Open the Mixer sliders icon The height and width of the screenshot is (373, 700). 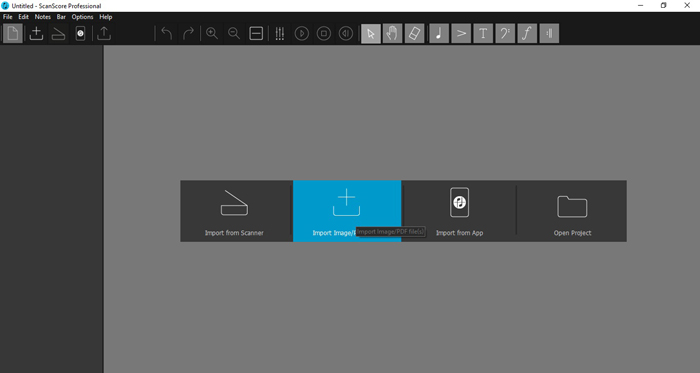pos(279,33)
